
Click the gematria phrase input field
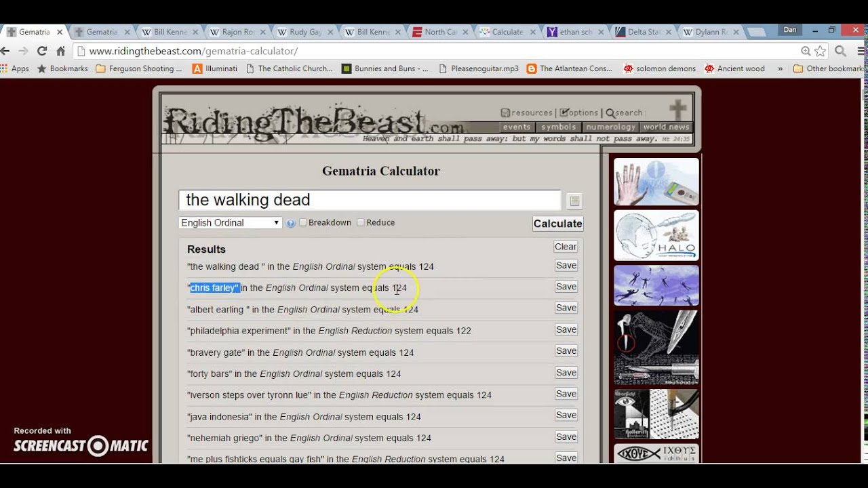(x=370, y=200)
